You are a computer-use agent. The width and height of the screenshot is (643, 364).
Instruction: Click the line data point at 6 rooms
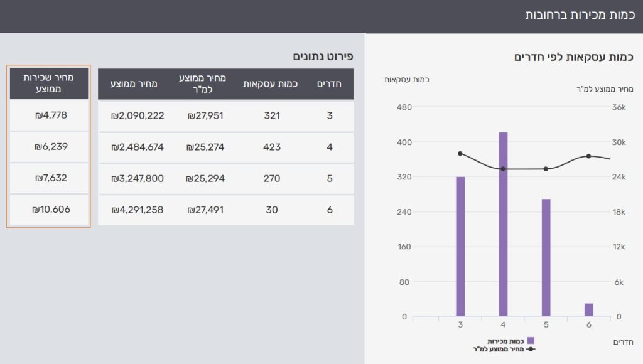coord(588,156)
